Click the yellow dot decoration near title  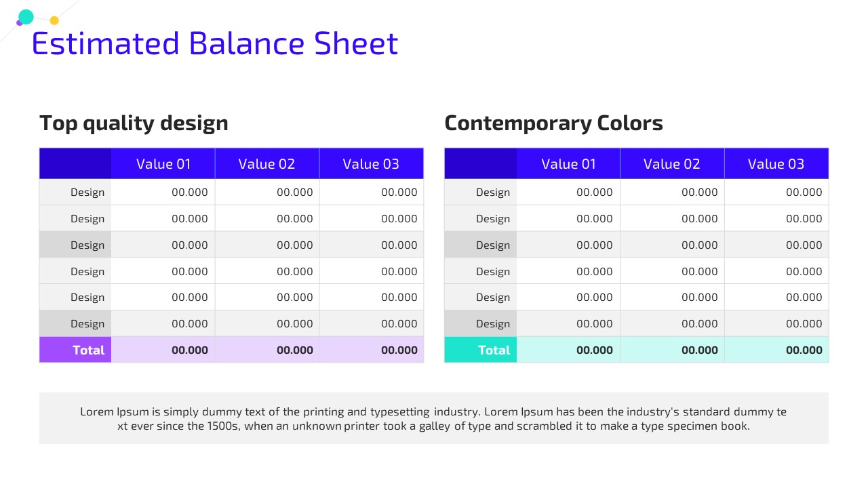[x=54, y=20]
